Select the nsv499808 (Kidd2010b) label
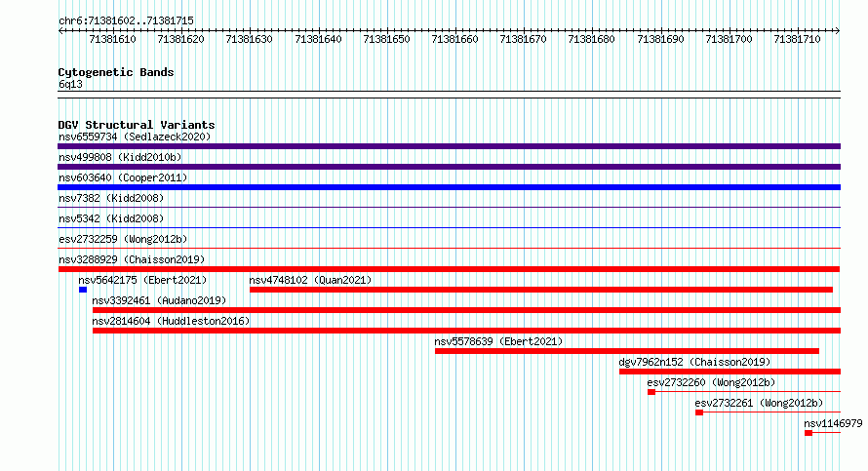868x471 pixels. [x=120, y=157]
